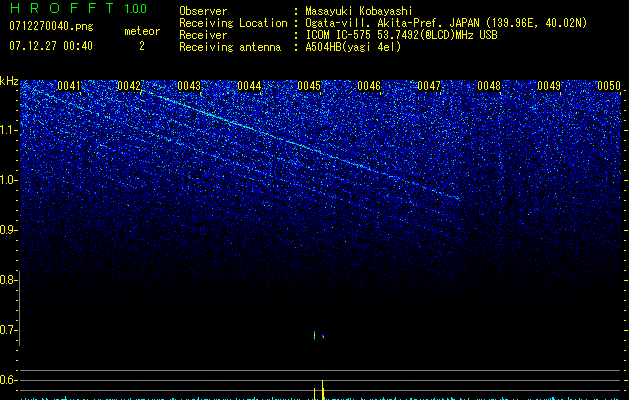The width and height of the screenshot is (629, 400).
Task: Click the 0041 time marker
Action: pyautogui.click(x=69, y=86)
